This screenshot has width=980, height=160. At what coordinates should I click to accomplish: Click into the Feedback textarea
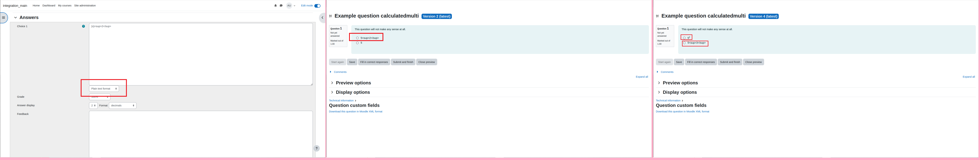coord(201,134)
